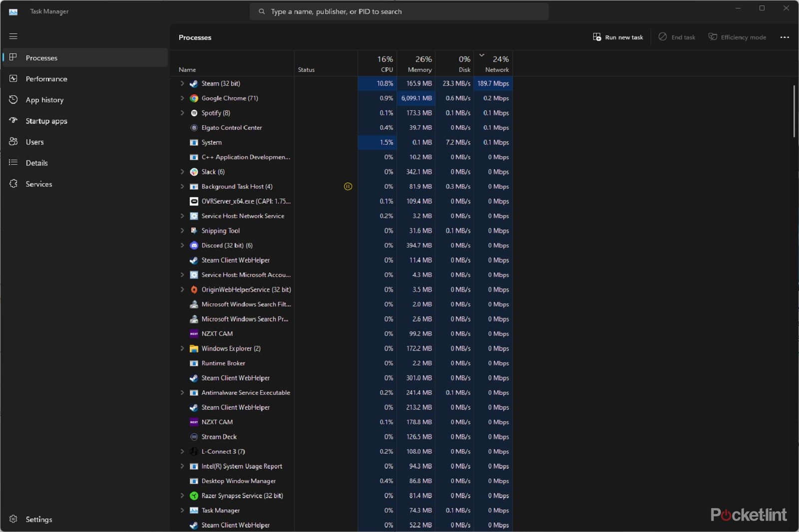Sort by the Status column header
This screenshot has height=532, width=799.
[326, 64]
